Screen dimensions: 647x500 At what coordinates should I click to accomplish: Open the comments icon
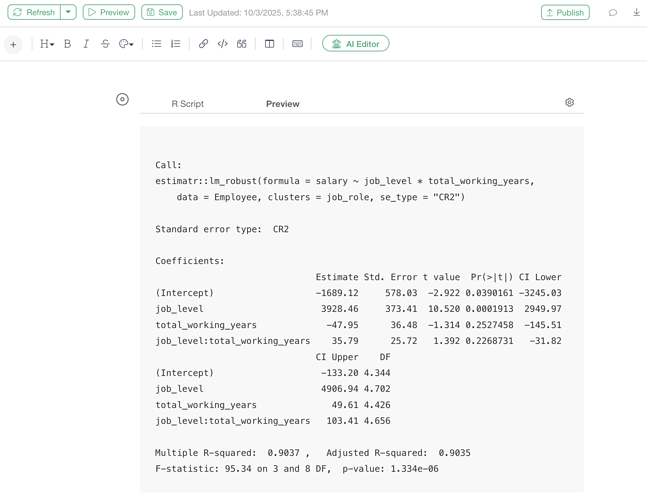pos(613,13)
